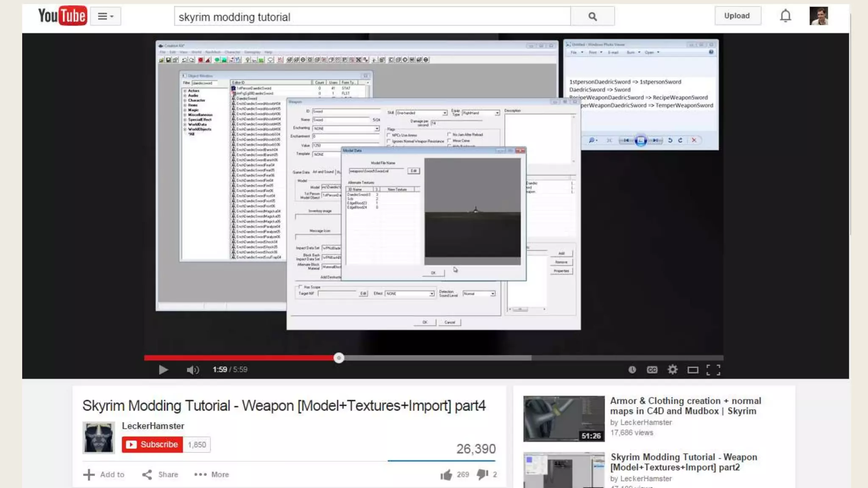Viewport: 868px width, 488px height.
Task: Enter fullscreen mode
Action: [x=713, y=370]
